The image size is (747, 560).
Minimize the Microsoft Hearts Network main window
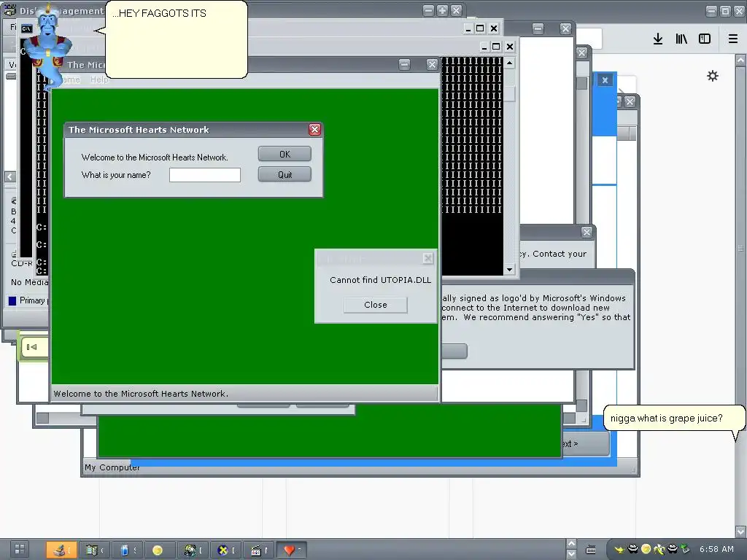pyautogui.click(x=404, y=64)
